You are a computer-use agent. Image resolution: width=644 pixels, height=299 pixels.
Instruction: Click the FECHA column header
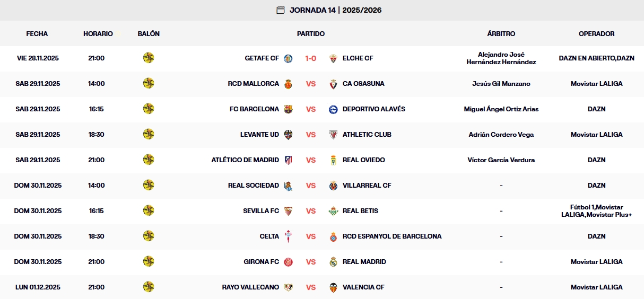click(x=37, y=34)
